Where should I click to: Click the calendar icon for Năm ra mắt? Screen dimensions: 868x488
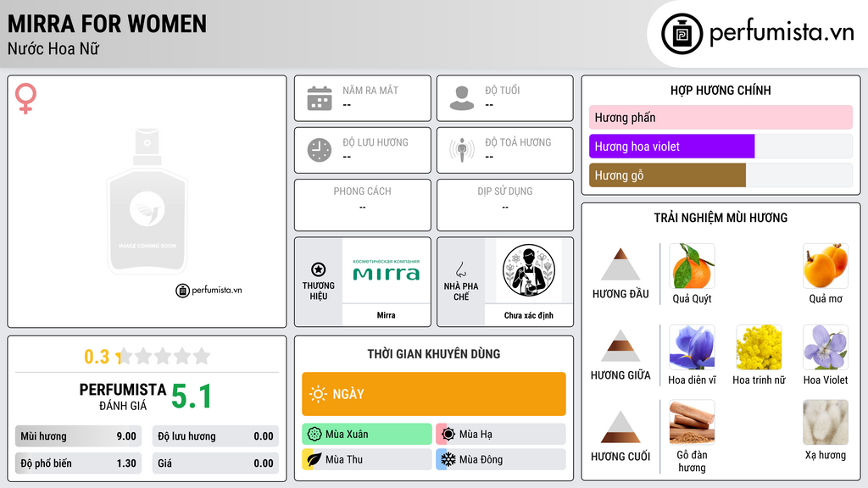320,98
